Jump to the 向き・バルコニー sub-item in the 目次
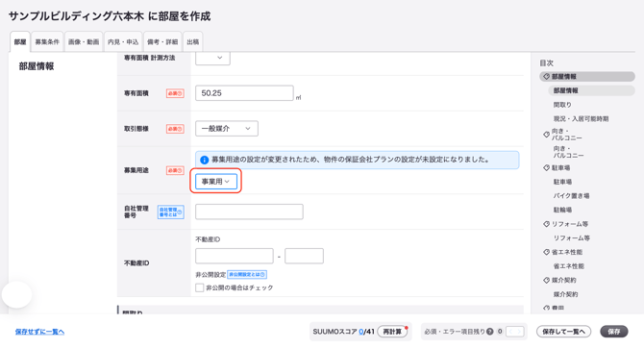The image size is (644, 349). click(568, 152)
